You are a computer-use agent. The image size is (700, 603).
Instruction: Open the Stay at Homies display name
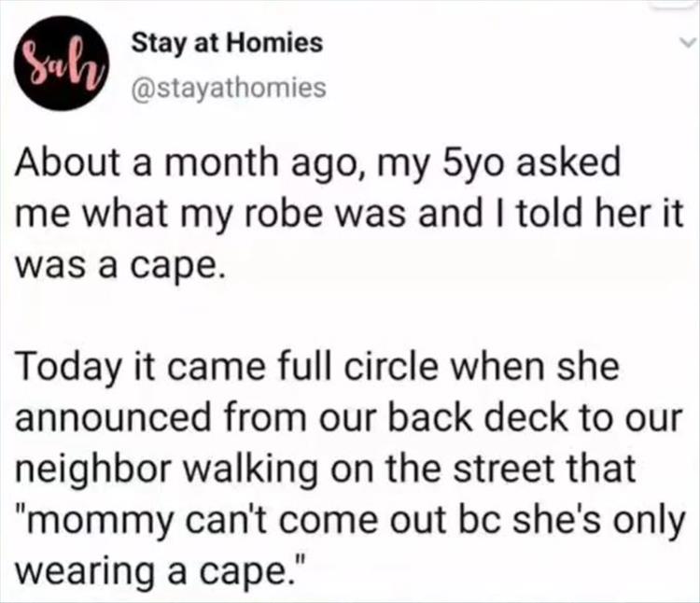tap(228, 42)
